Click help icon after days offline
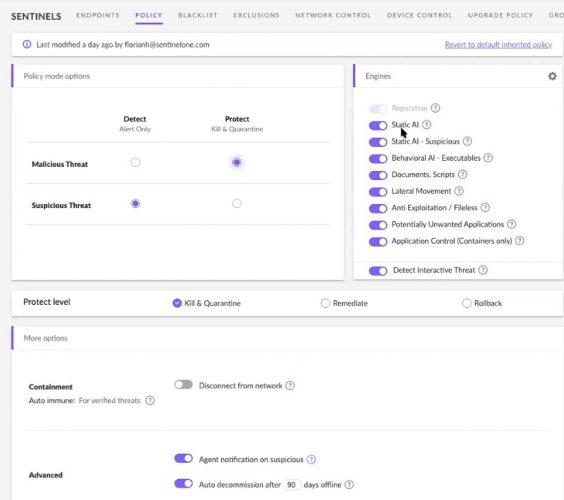This screenshot has height=500, width=564. click(x=349, y=485)
